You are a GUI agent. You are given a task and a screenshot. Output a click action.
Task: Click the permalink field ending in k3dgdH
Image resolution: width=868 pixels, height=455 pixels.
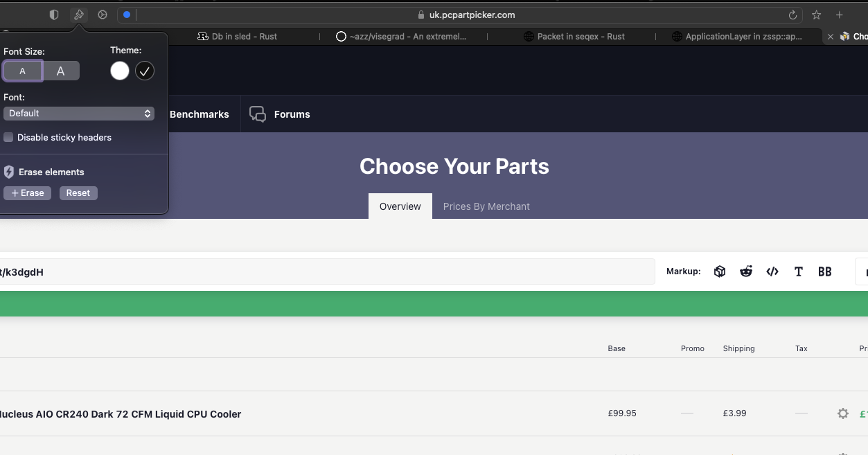coord(326,272)
